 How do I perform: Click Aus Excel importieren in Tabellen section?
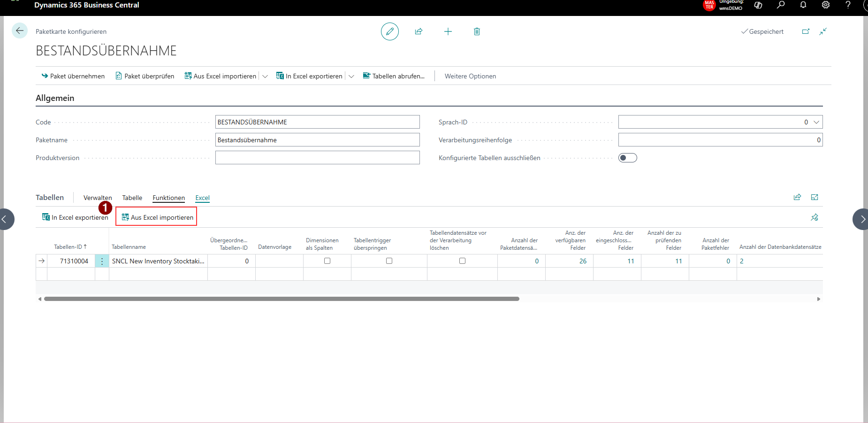pyautogui.click(x=157, y=217)
